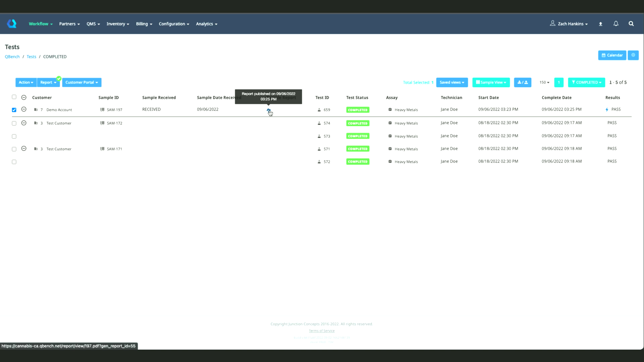
Task: Open published report icon for SAM-197
Action: point(268,110)
